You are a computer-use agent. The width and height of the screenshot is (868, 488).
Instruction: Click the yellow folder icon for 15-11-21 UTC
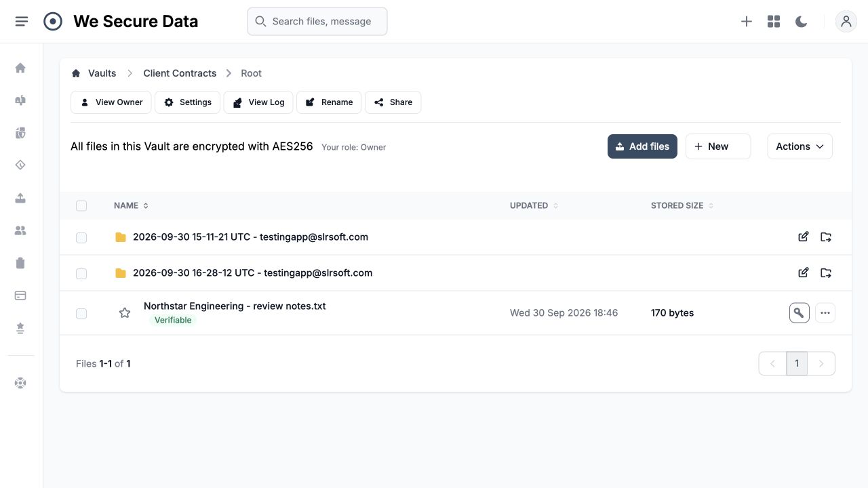pos(121,237)
